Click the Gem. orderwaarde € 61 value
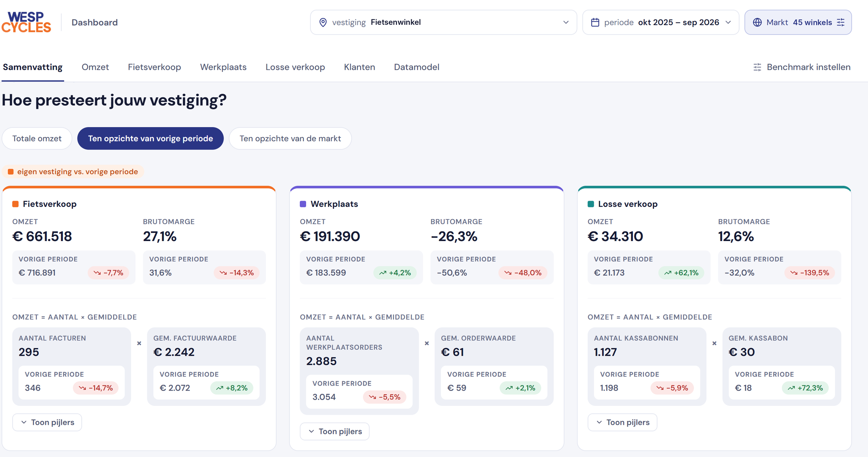This screenshot has height=457, width=868. point(452,352)
